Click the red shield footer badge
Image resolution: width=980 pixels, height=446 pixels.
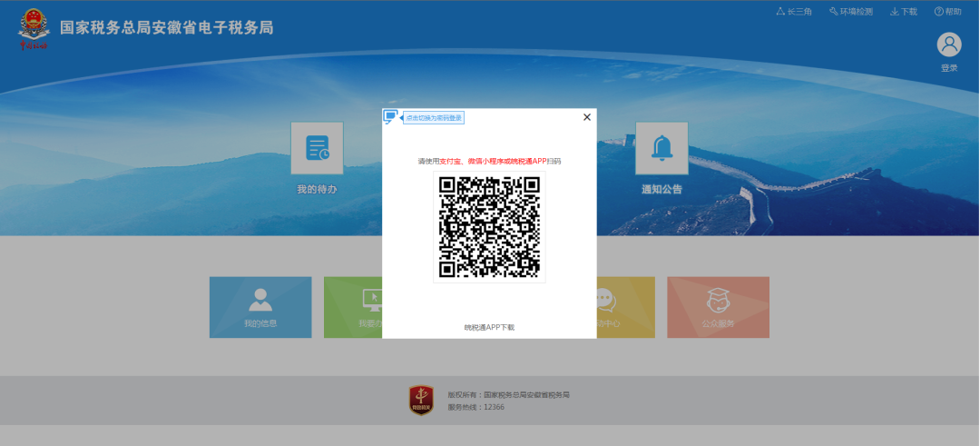point(421,401)
